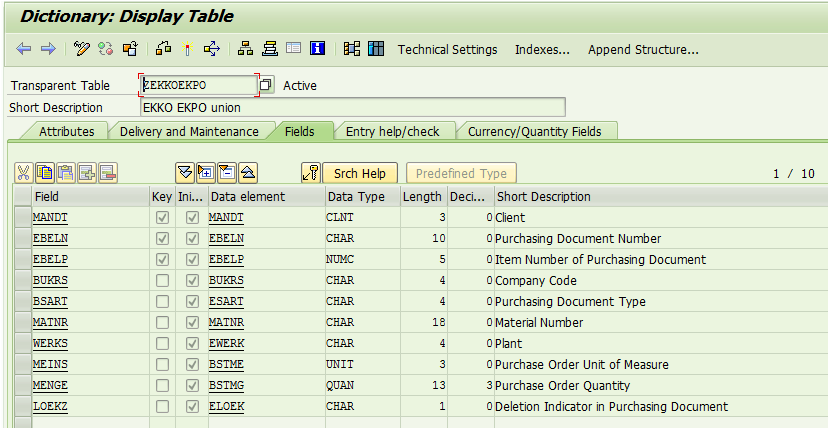Expand all includes with double-down arrow
The width and height of the screenshot is (828, 428).
[x=185, y=173]
